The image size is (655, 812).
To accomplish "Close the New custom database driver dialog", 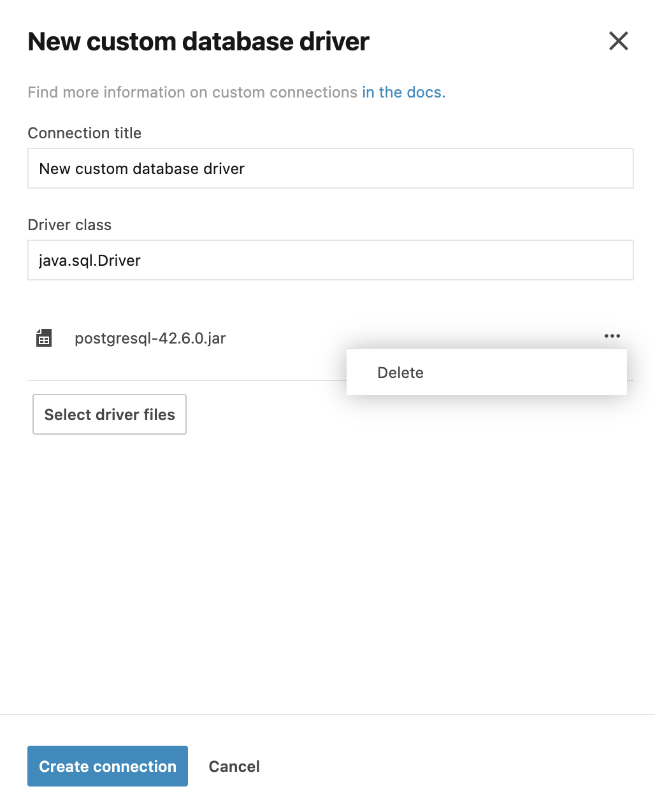I will (x=618, y=41).
